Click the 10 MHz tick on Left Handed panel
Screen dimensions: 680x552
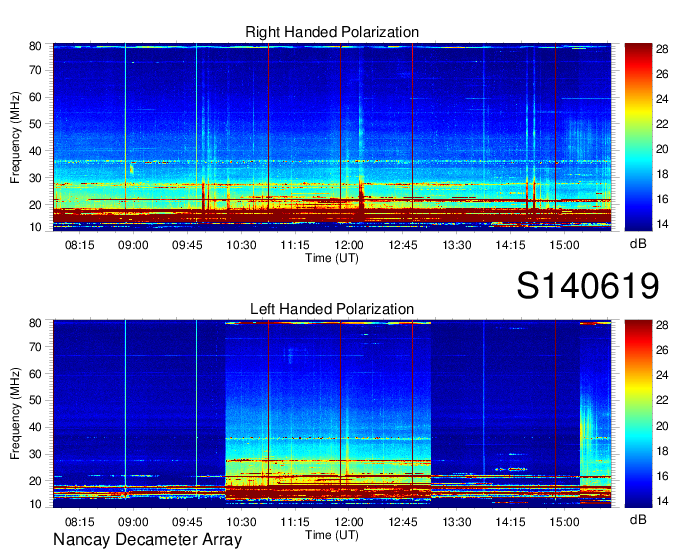35,504
